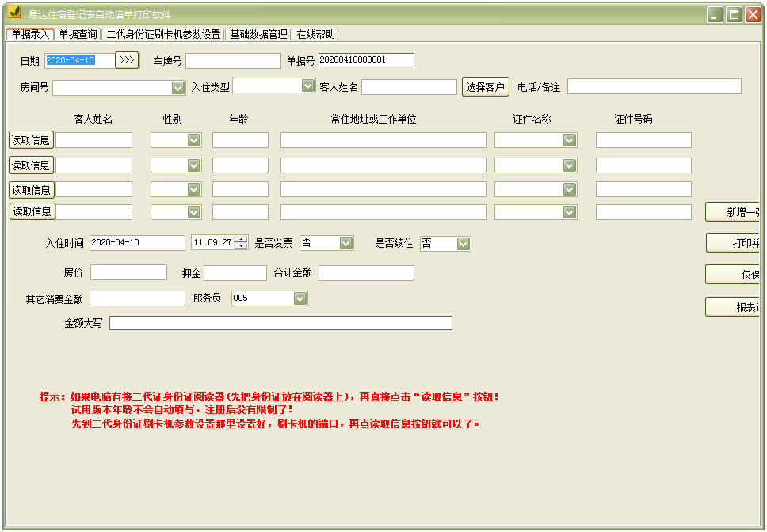Viewport: 767px width, 532px height.
Task: Click the app logo icon in title bar
Action: pyautogui.click(x=14, y=14)
